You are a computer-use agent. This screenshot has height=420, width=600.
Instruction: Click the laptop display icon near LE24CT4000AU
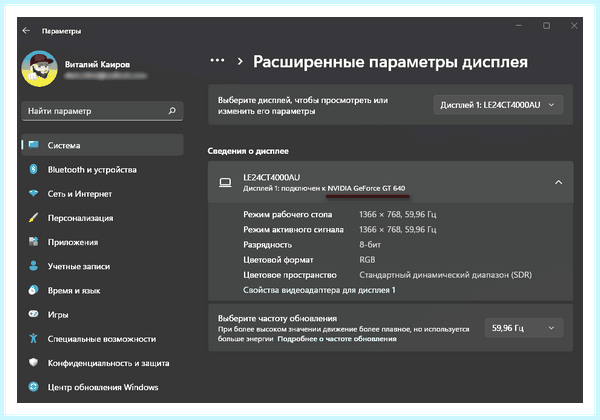click(x=225, y=182)
